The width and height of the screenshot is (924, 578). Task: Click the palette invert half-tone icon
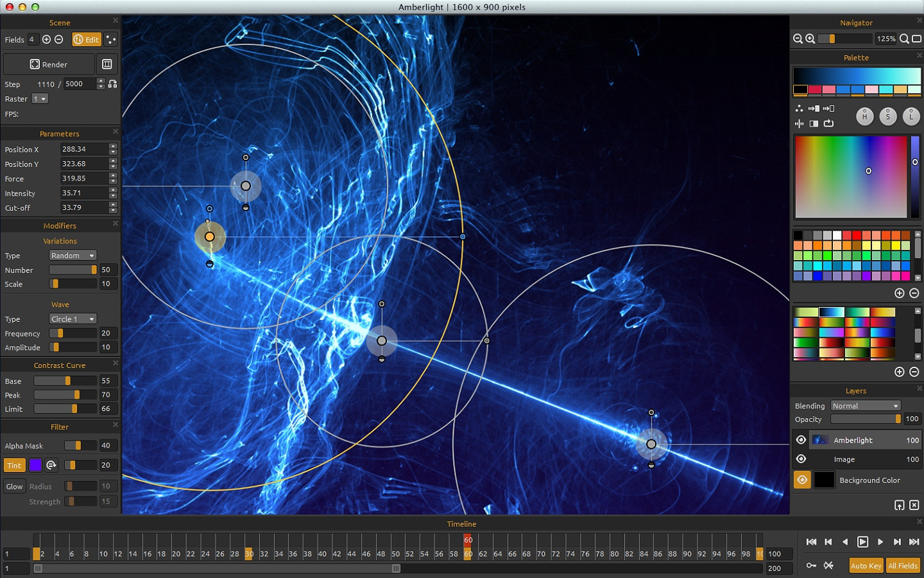coord(814,123)
